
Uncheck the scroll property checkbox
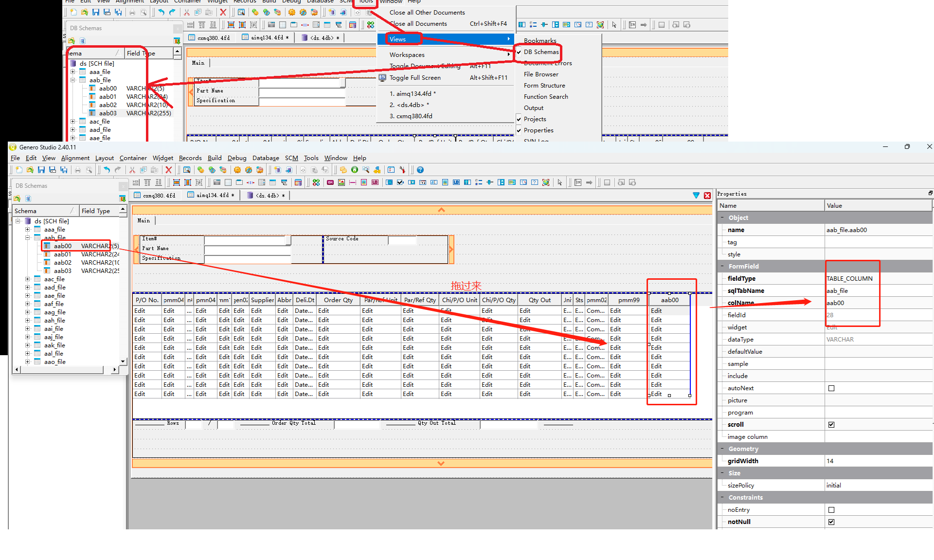coord(831,425)
